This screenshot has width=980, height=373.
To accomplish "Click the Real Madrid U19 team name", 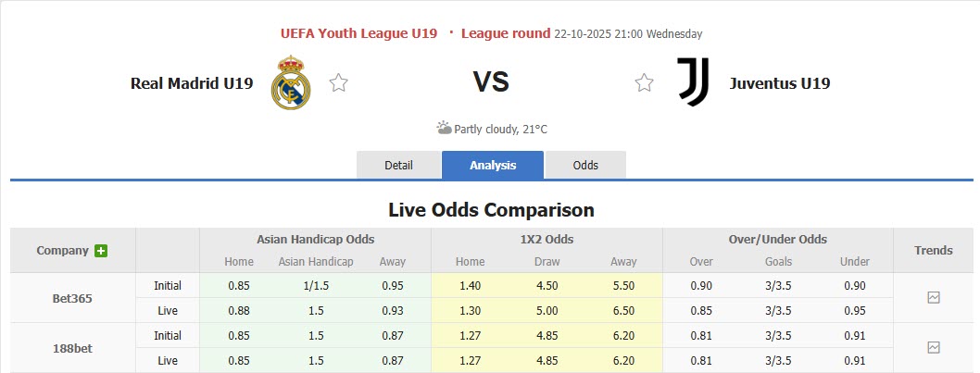I will click(x=192, y=83).
